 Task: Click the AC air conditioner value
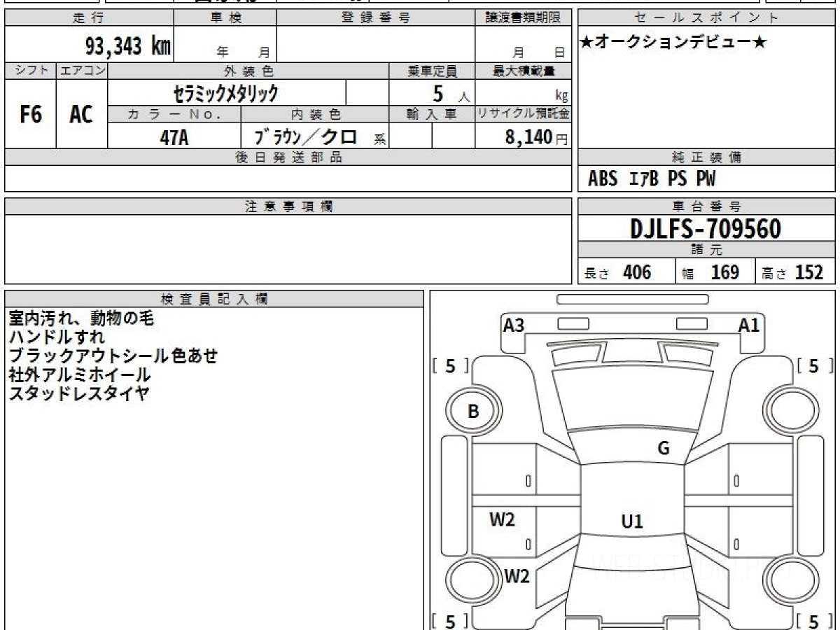click(x=81, y=114)
